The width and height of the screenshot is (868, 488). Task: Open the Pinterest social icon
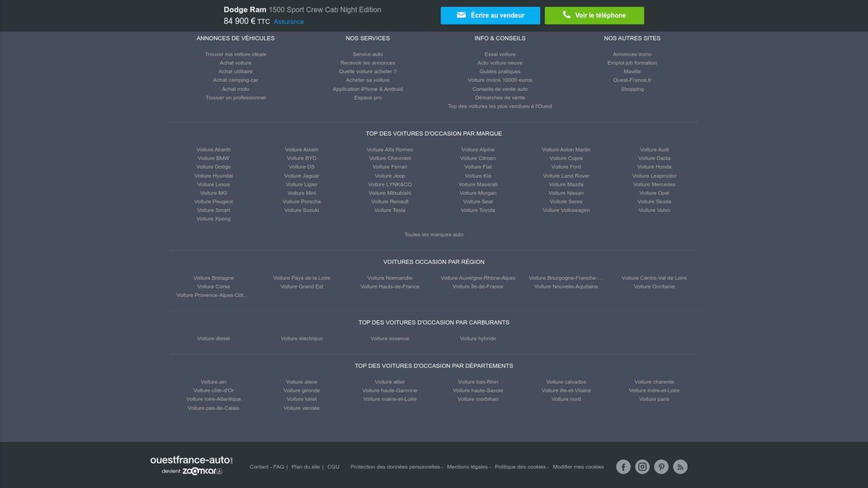point(661,467)
